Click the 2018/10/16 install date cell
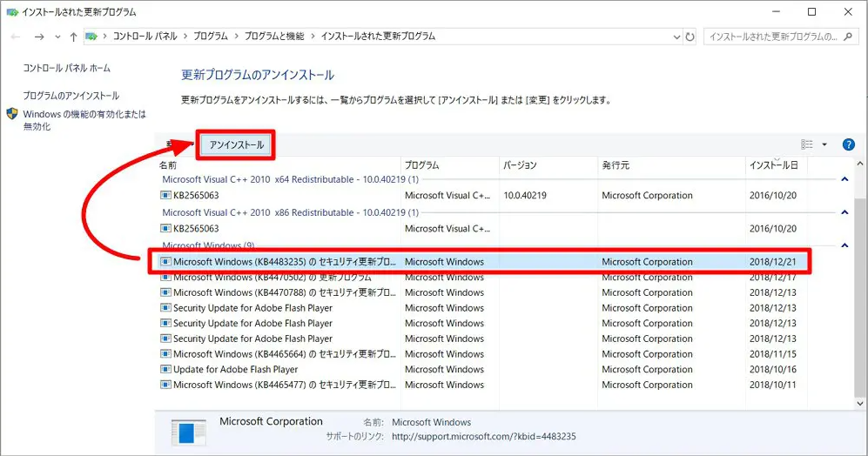The height and width of the screenshot is (456, 868). tap(773, 370)
